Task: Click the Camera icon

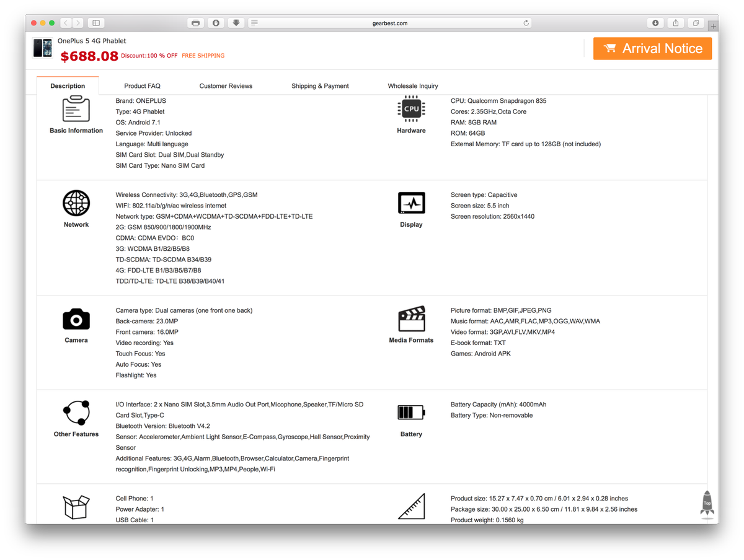Action: point(76,319)
